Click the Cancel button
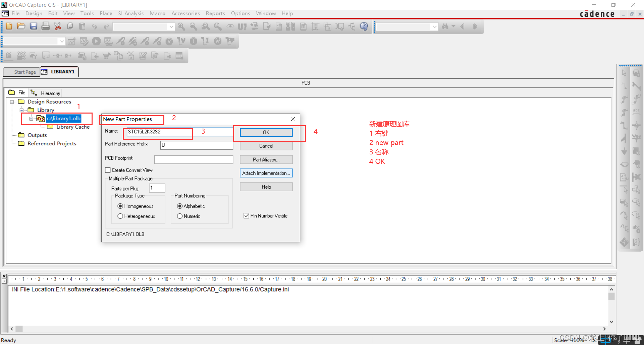The width and height of the screenshot is (644, 345). [266, 146]
